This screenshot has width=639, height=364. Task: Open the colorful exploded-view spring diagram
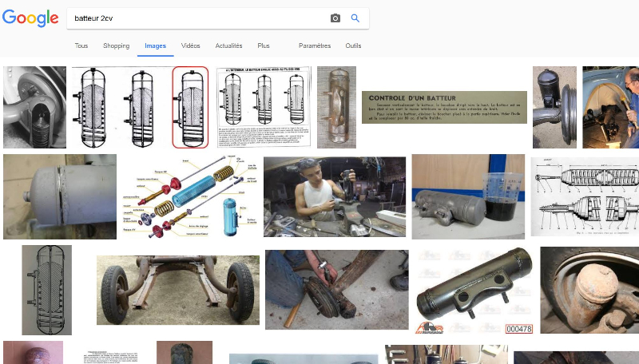pyautogui.click(x=190, y=196)
